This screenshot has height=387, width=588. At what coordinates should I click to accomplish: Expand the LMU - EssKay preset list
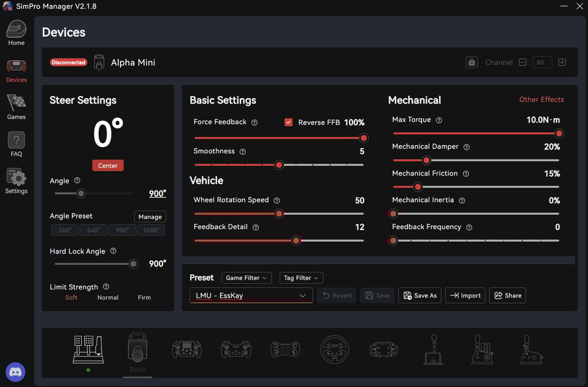pyautogui.click(x=251, y=296)
